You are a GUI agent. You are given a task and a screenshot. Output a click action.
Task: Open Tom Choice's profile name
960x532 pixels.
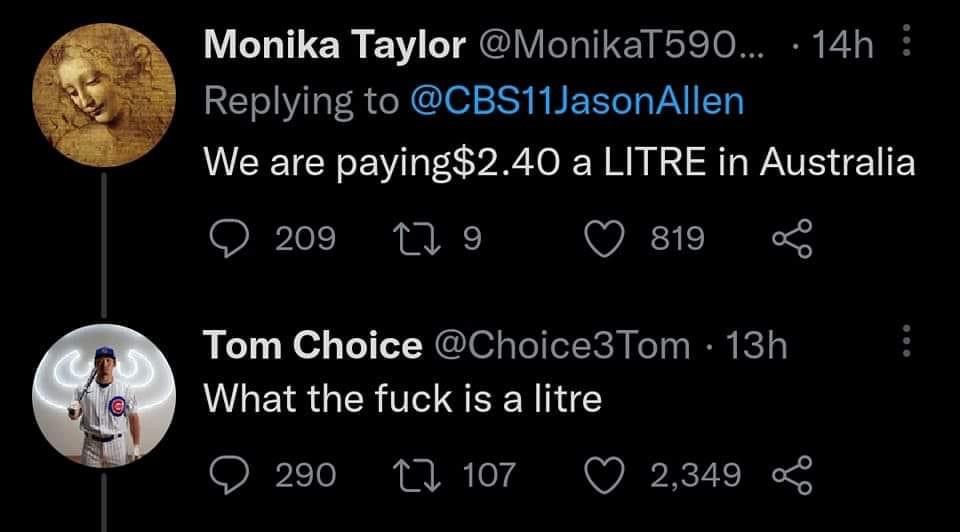click(x=312, y=345)
